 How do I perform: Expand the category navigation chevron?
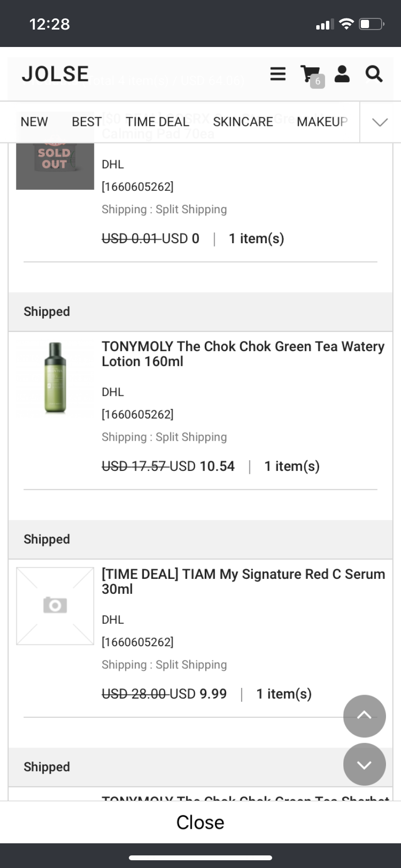click(x=380, y=122)
